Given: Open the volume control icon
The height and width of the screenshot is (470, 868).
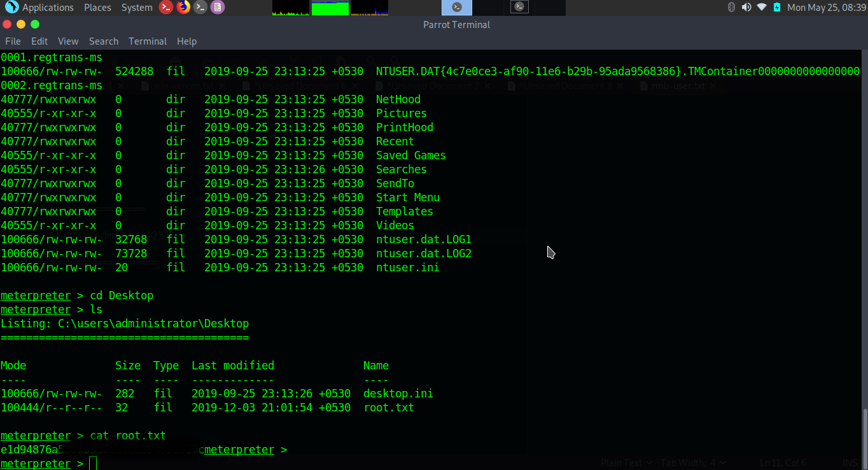Looking at the screenshot, I should pos(746,8).
